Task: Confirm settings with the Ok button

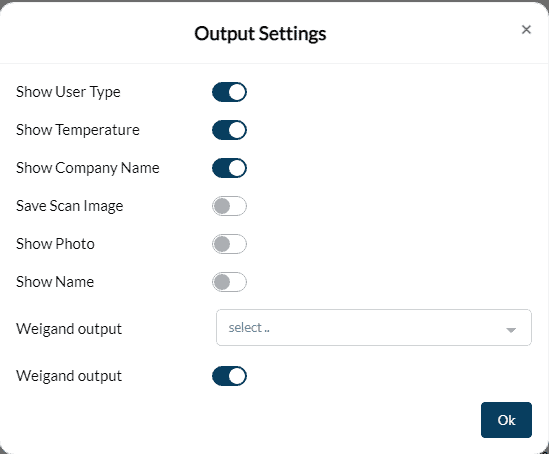Action: pyautogui.click(x=506, y=420)
